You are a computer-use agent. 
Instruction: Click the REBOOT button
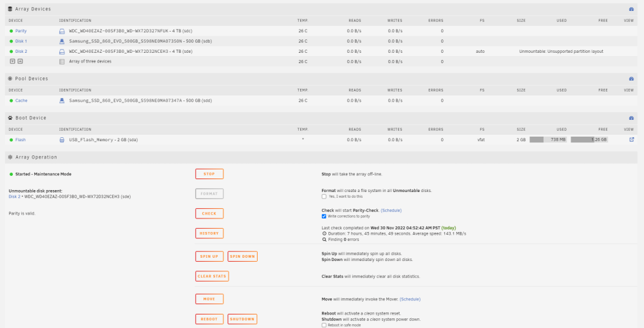(209, 319)
